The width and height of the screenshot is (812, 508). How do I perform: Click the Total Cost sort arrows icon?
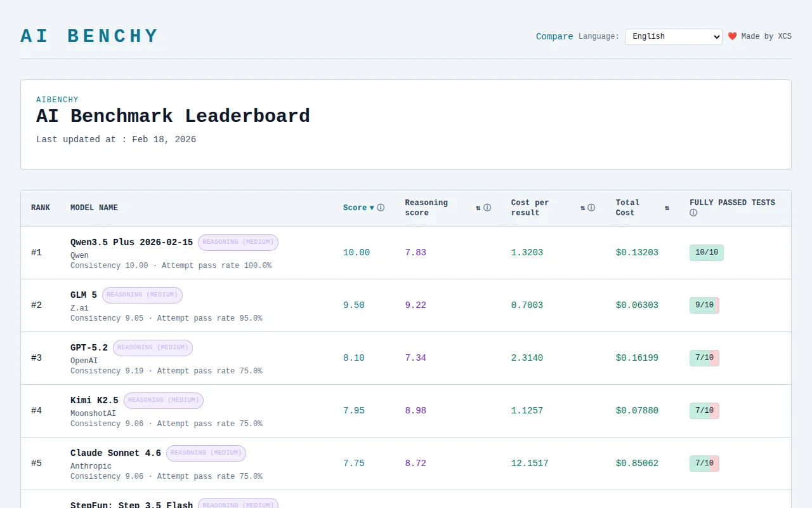pos(667,208)
